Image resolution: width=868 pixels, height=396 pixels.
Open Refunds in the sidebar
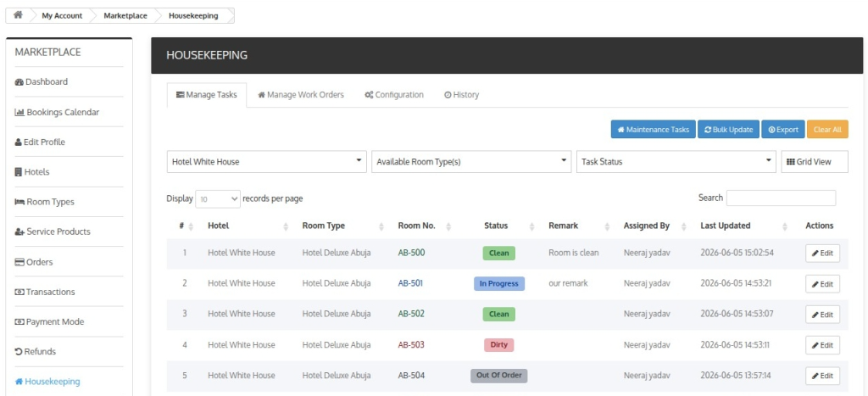pyautogui.click(x=35, y=352)
